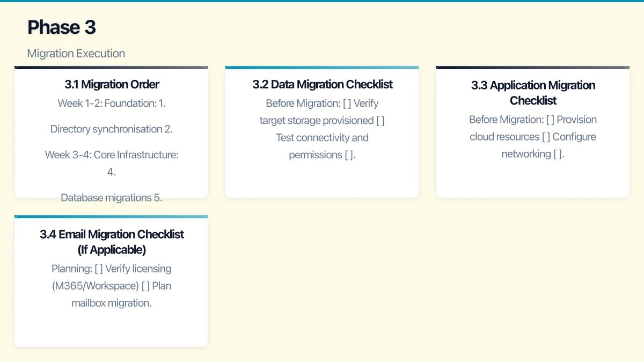Click the teal accent bar above Data Migration

(x=322, y=68)
